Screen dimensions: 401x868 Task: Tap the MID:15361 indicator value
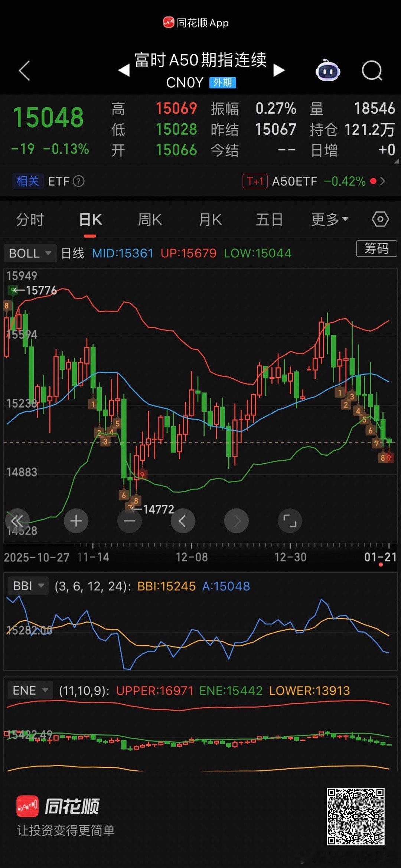[x=123, y=253]
